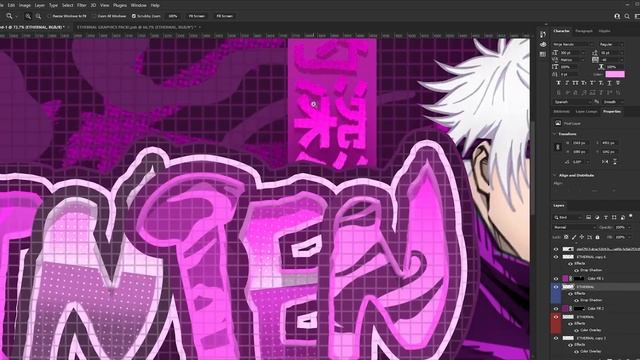The image size is (640, 360).
Task: Click the Fill Screen button
Action: 224,16
